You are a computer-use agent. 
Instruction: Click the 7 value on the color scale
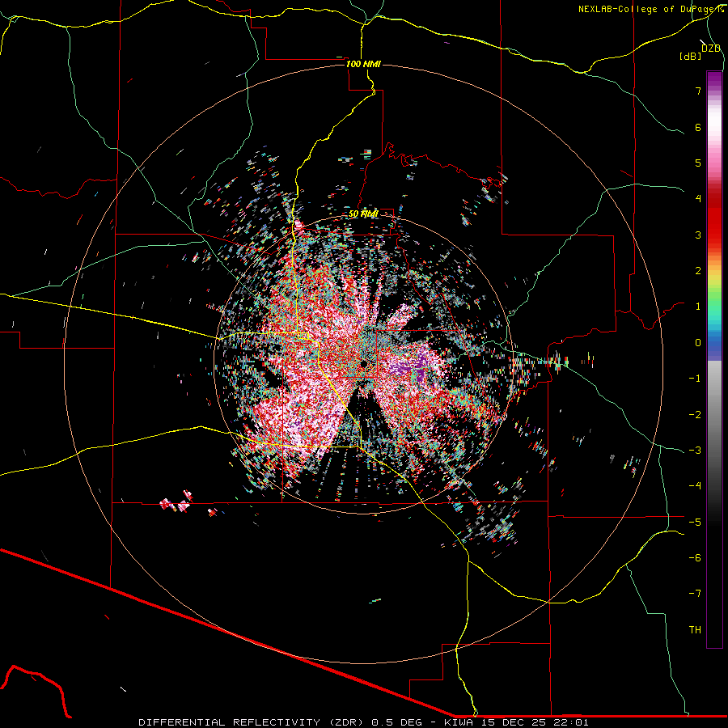pyautogui.click(x=698, y=91)
